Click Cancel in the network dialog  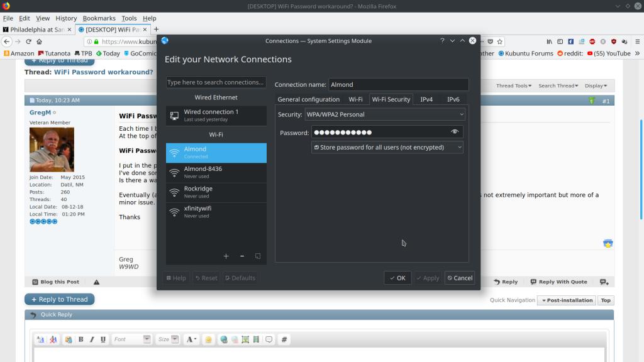[459, 278]
